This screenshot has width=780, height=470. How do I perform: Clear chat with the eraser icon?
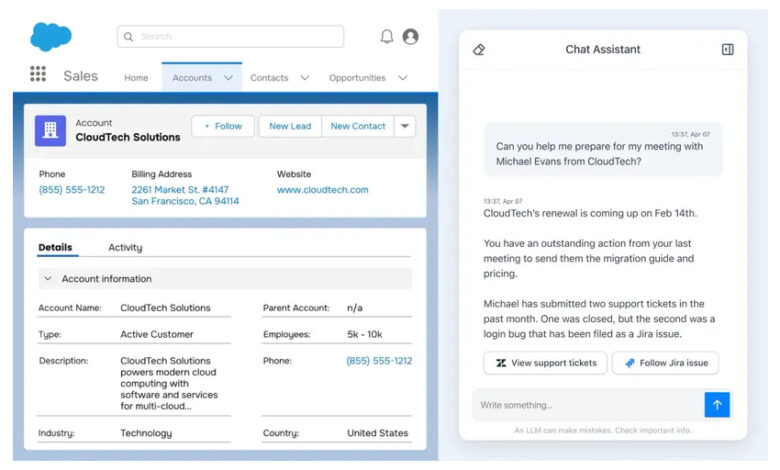[x=478, y=50]
